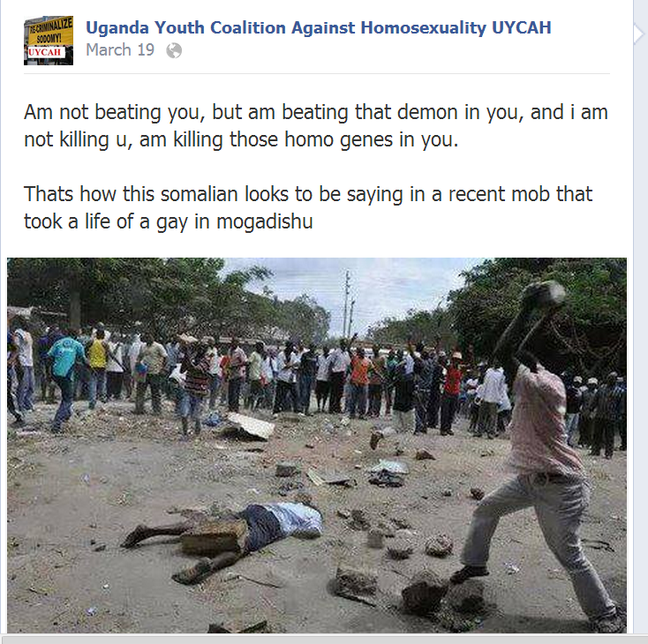Click the horizontal scrollbar at the bottom

[x=324, y=640]
